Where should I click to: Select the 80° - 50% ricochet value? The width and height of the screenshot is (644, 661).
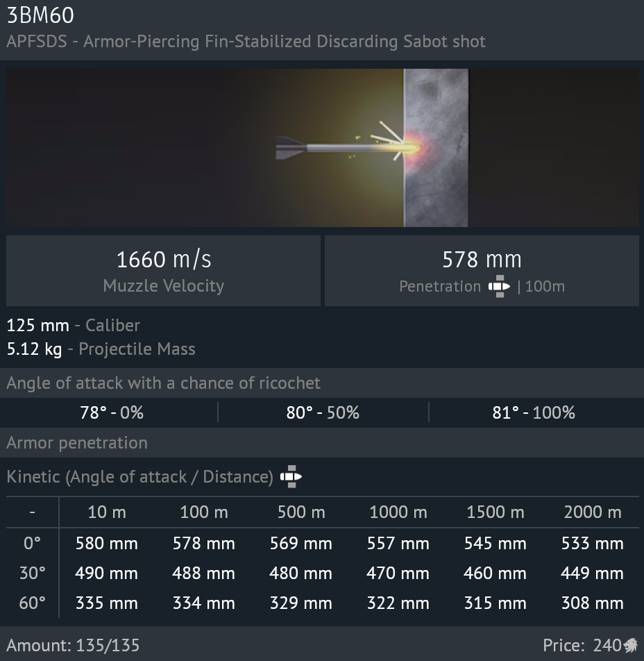click(x=323, y=412)
